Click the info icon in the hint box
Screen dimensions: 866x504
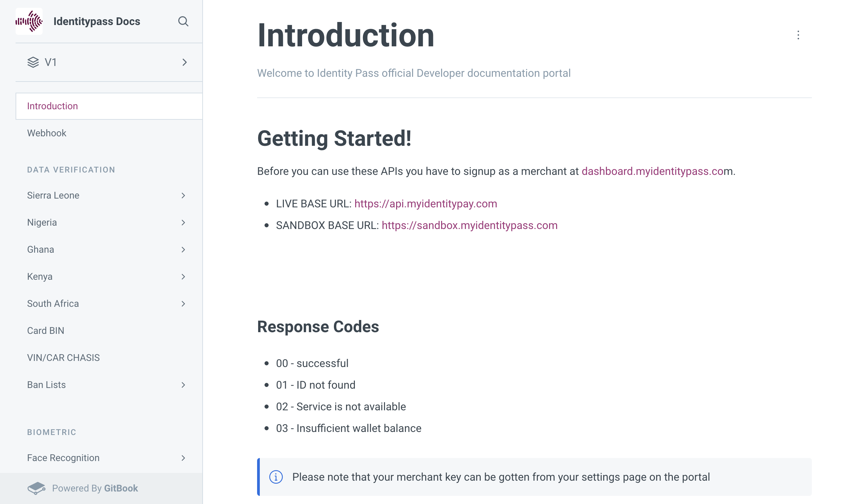pos(276,477)
